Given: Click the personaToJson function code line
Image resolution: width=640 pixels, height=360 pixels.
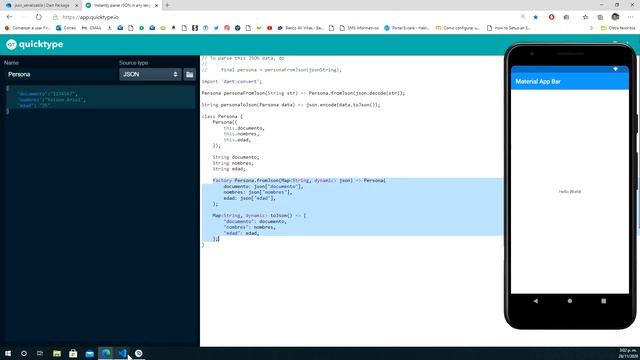Looking at the screenshot, I should [291, 105].
